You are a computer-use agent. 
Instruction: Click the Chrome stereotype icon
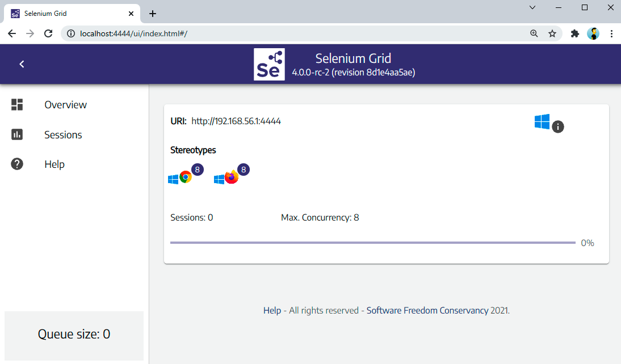(185, 177)
